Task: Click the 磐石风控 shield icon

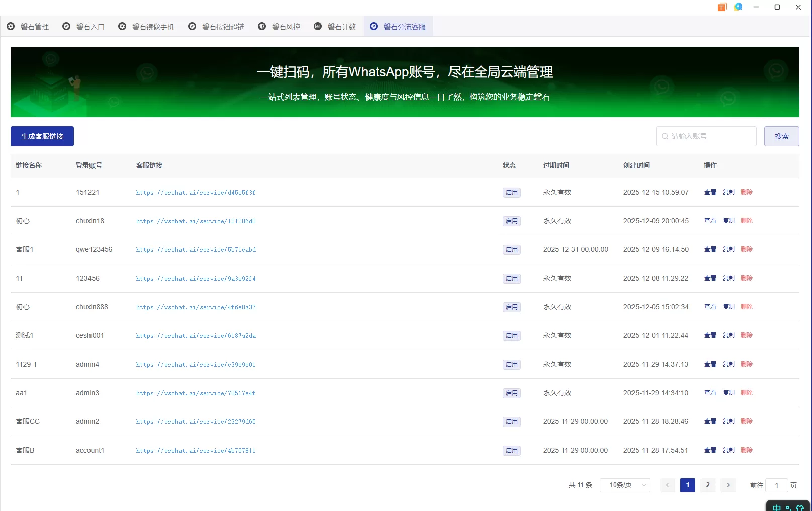Action: click(262, 26)
